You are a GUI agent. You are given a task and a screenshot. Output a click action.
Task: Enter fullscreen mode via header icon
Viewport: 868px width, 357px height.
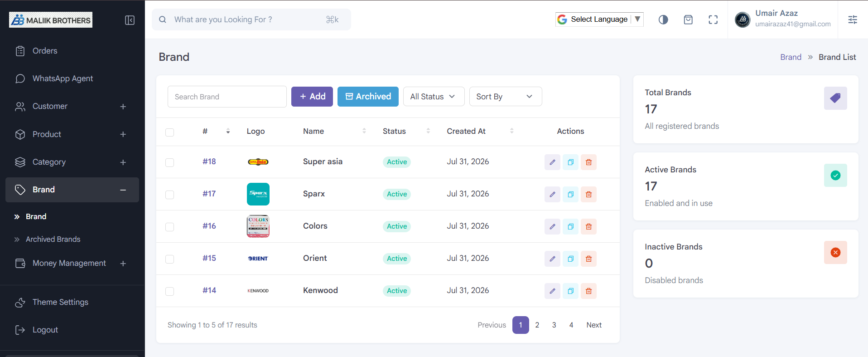[713, 20]
